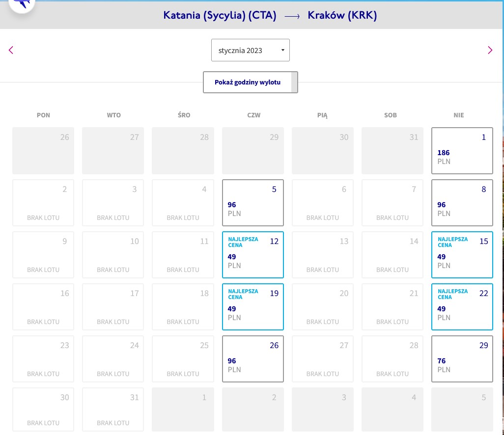Open the stycznia 2023 month dropdown

coord(251,50)
